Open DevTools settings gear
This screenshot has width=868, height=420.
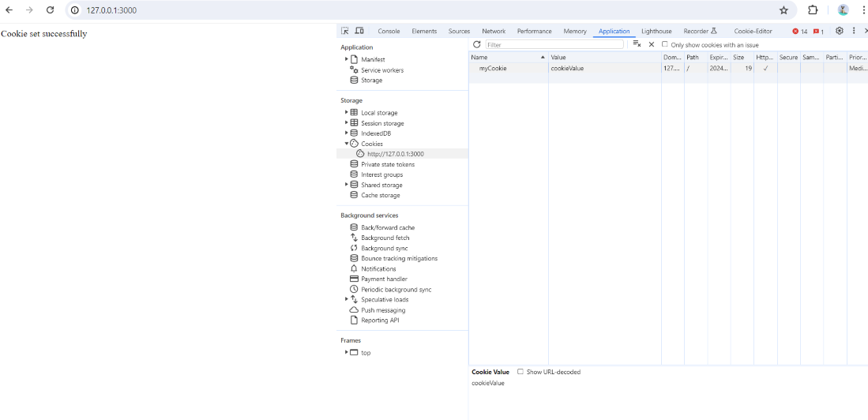[840, 31]
